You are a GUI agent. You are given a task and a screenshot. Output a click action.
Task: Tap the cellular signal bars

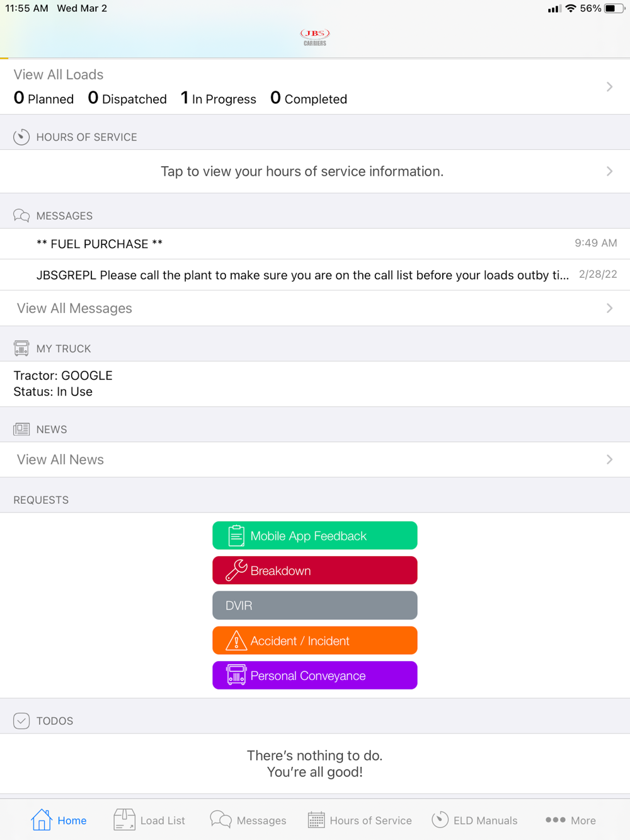(554, 9)
